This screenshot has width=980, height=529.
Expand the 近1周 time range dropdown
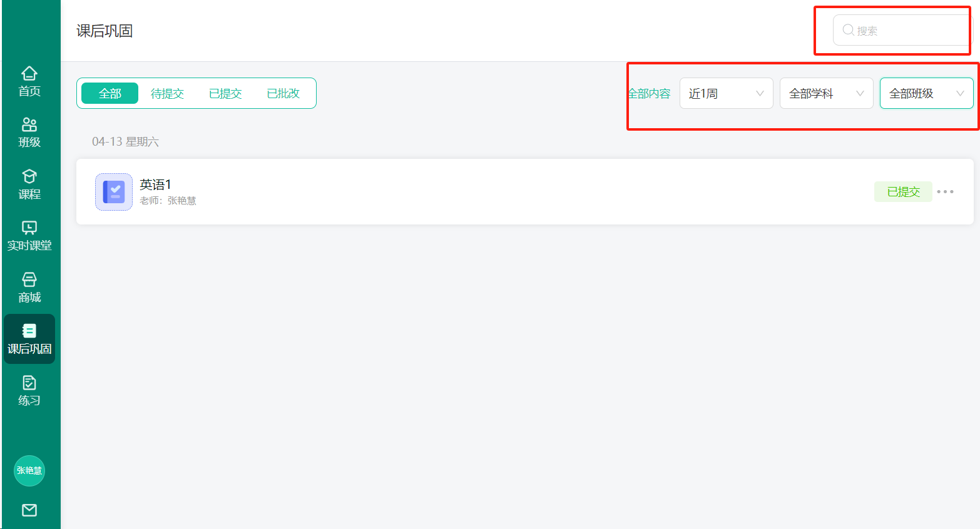pyautogui.click(x=727, y=93)
